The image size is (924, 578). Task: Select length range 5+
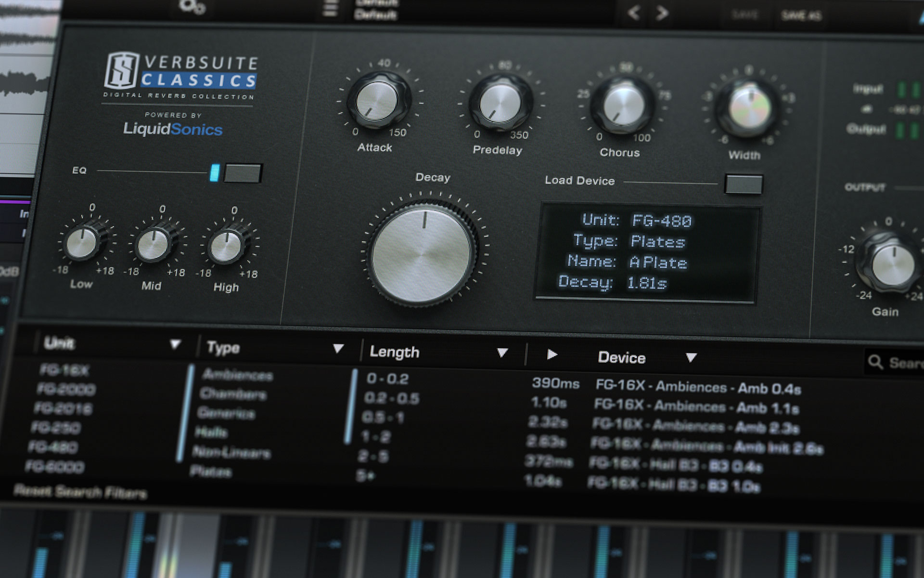(x=365, y=476)
